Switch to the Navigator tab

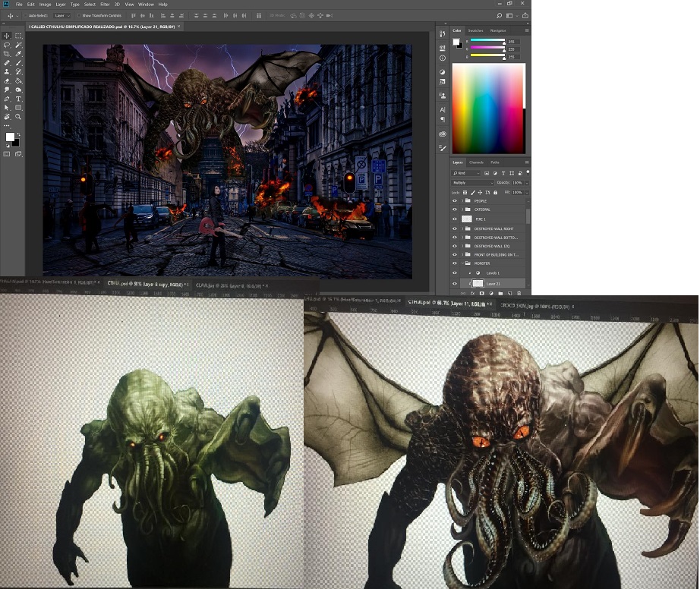point(498,31)
